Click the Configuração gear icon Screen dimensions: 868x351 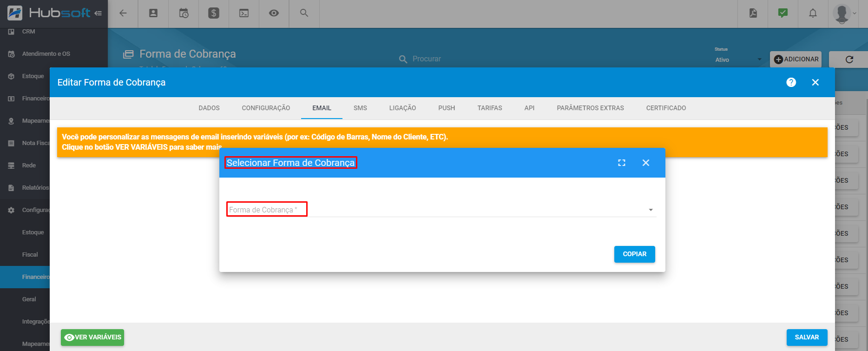pos(11,210)
